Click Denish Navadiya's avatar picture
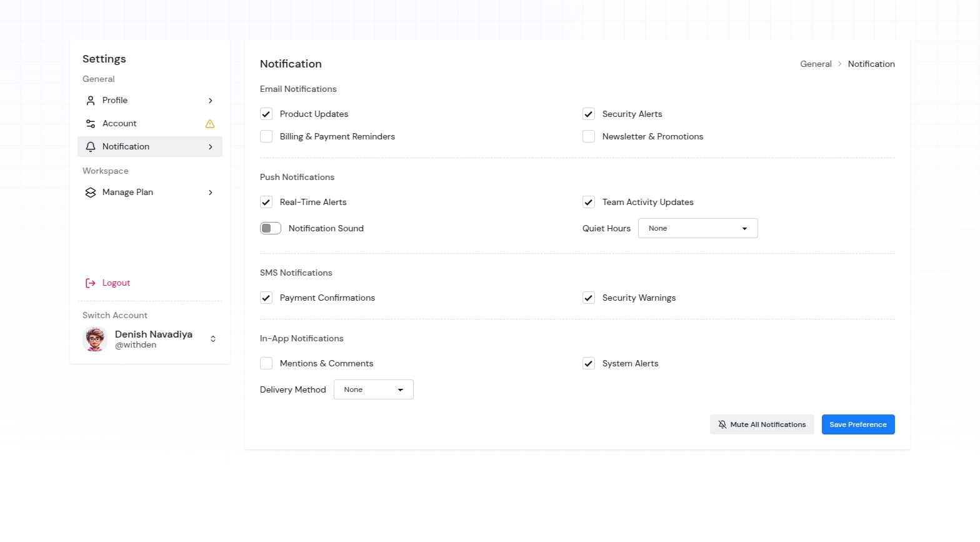 [95, 339]
